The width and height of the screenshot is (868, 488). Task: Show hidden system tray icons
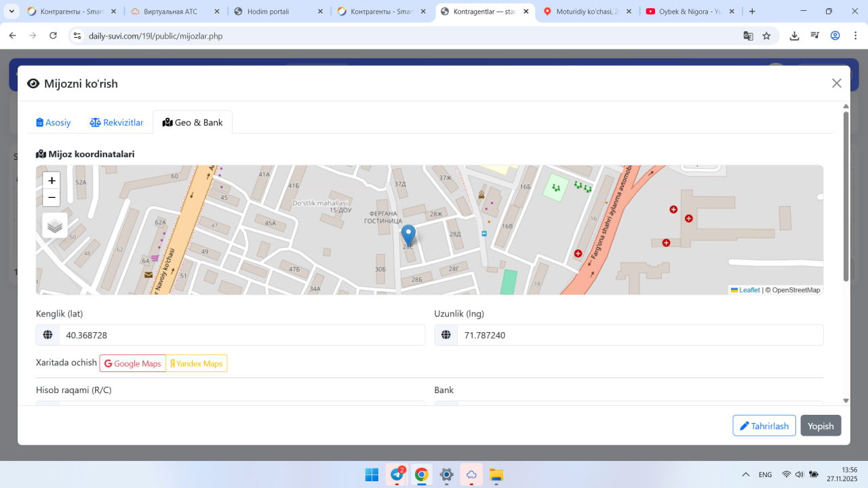point(745,474)
